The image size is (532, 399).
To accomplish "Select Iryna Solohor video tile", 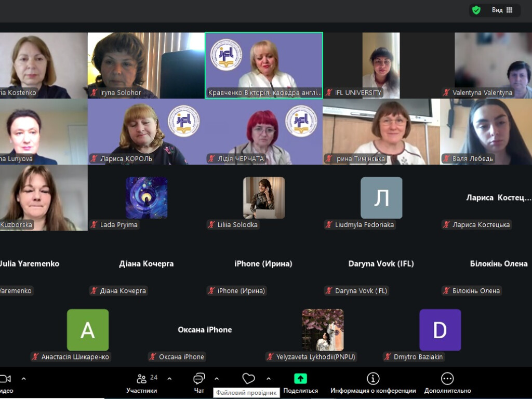I will (146, 65).
